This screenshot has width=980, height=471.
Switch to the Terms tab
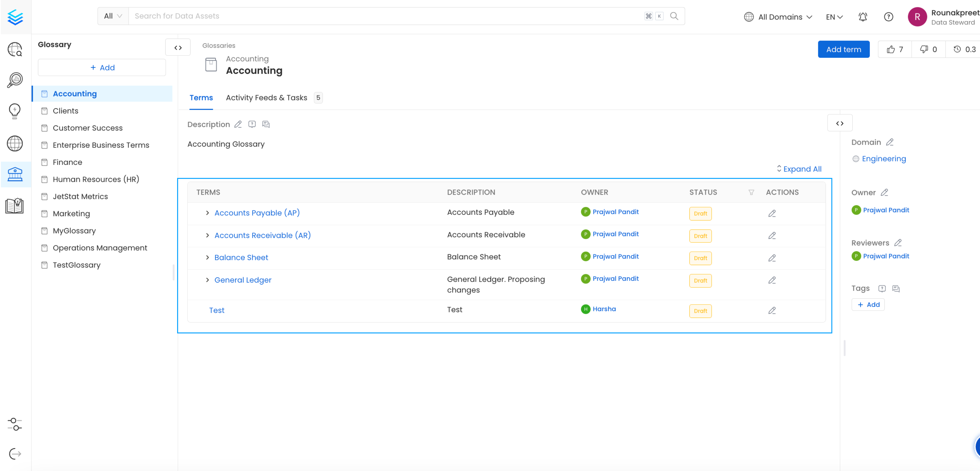pyautogui.click(x=201, y=98)
